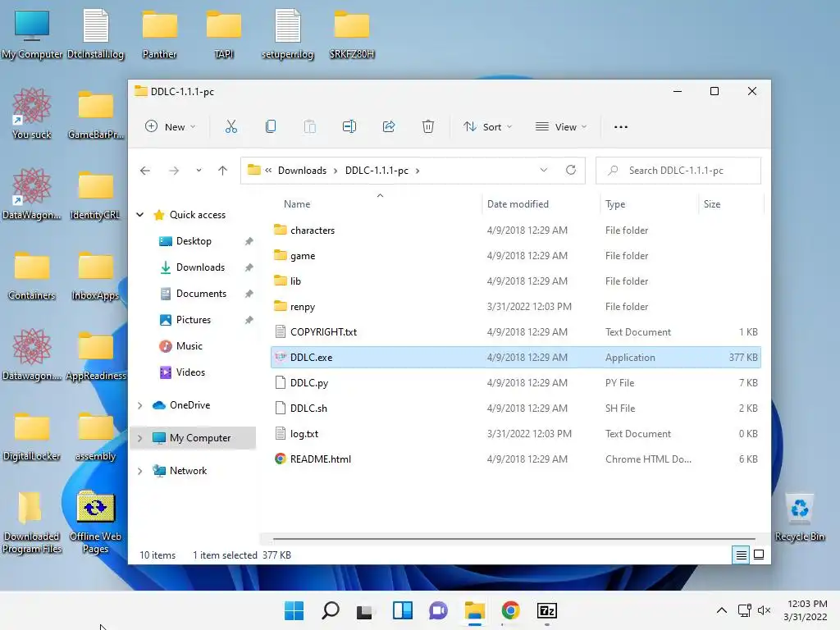This screenshot has height=630, width=840.
Task: Select the You suck desktop shortcut
Action: point(32,113)
